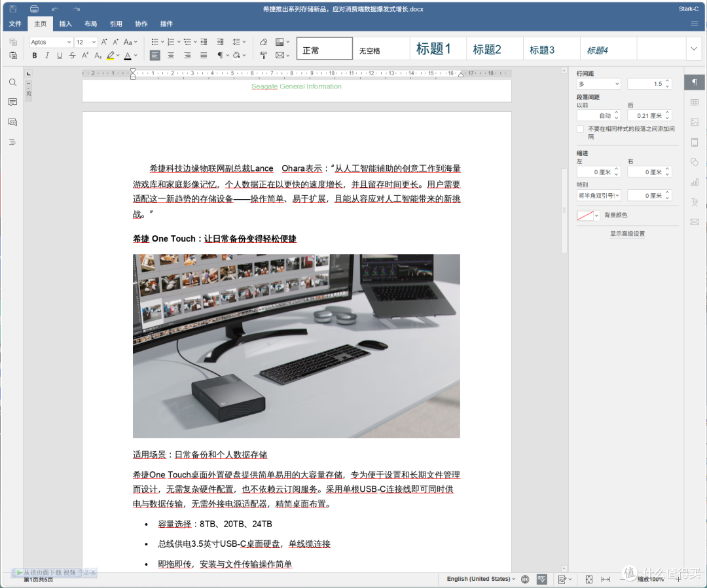Image resolution: width=707 pixels, height=588 pixels.
Task: Toggle strikethrough formatting
Action: click(72, 56)
